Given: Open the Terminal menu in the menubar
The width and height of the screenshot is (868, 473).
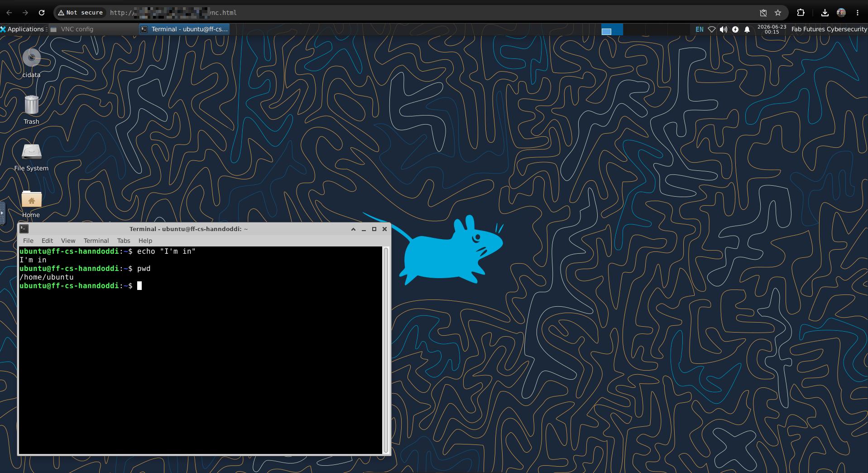Looking at the screenshot, I should [96, 241].
